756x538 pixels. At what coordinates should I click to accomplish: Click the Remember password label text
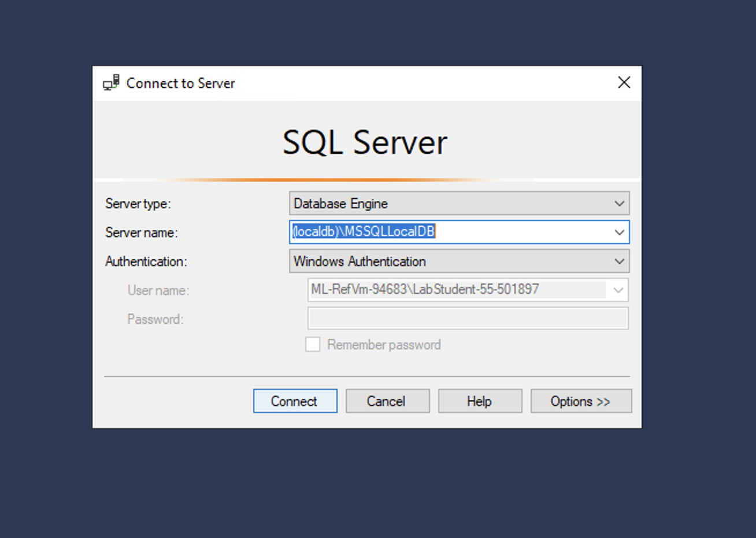[x=383, y=344]
